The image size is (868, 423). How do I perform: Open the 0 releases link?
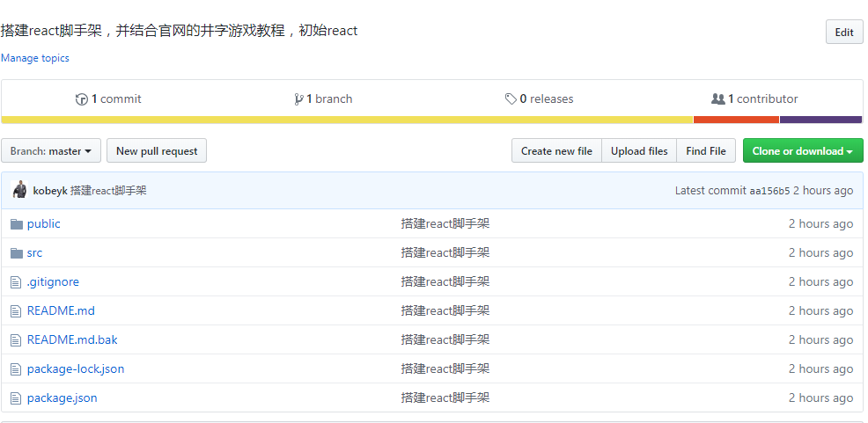[x=539, y=99]
